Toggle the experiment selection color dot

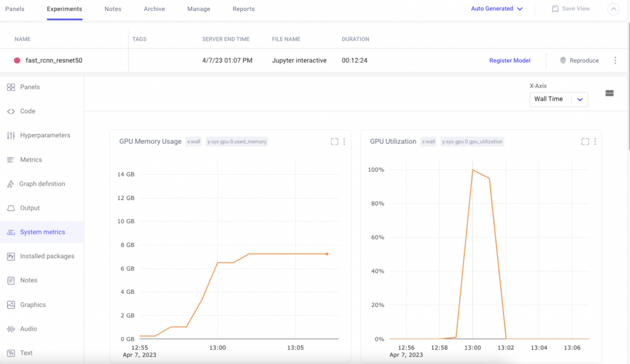point(17,60)
